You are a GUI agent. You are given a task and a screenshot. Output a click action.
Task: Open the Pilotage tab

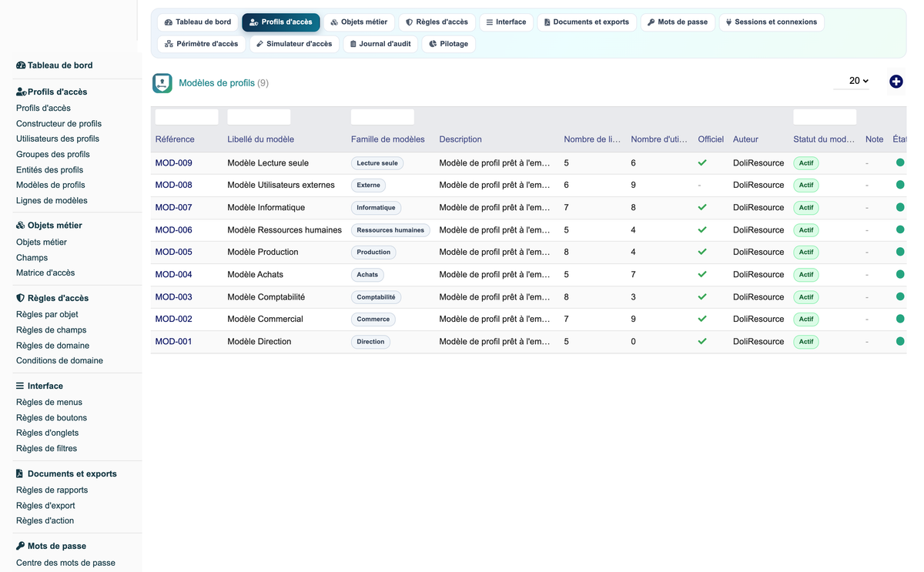(449, 44)
